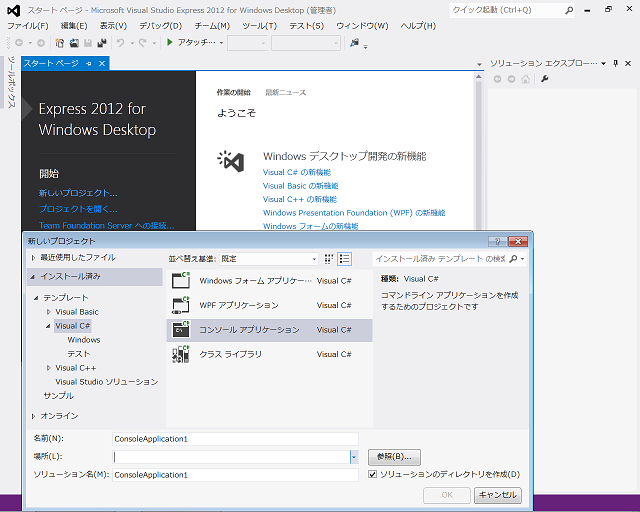
Task: Click the green Attach start arrow
Action: (170, 42)
